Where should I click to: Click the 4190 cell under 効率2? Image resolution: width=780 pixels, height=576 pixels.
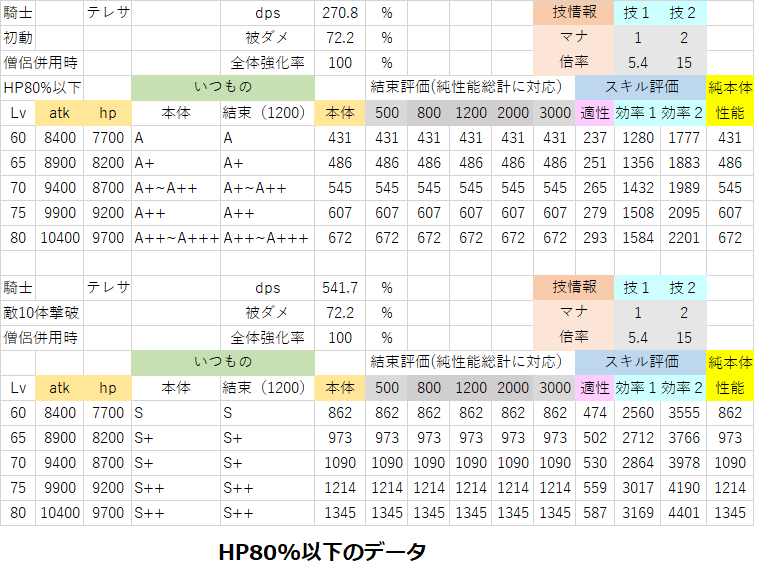tap(683, 487)
